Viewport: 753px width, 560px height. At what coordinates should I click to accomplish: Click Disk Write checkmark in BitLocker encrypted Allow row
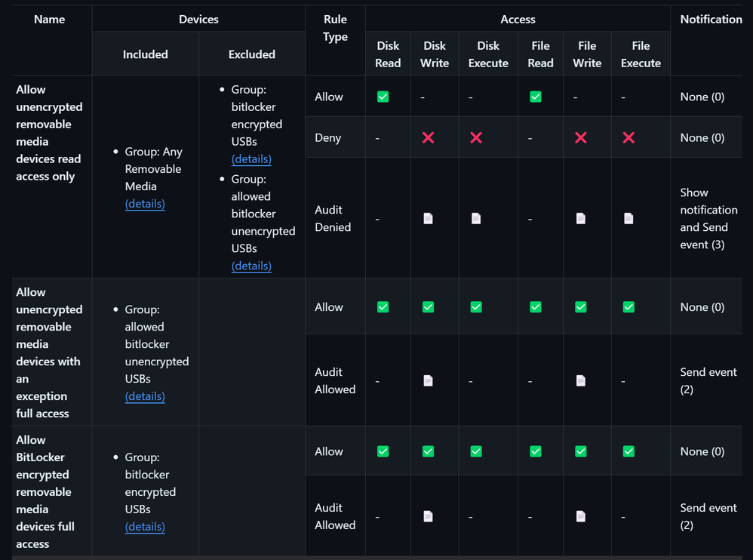428,451
